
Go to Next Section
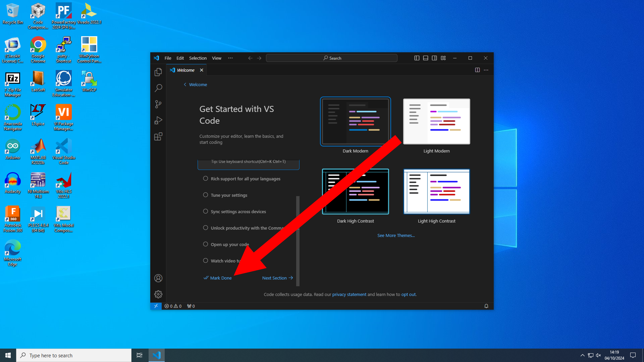pyautogui.click(x=277, y=278)
